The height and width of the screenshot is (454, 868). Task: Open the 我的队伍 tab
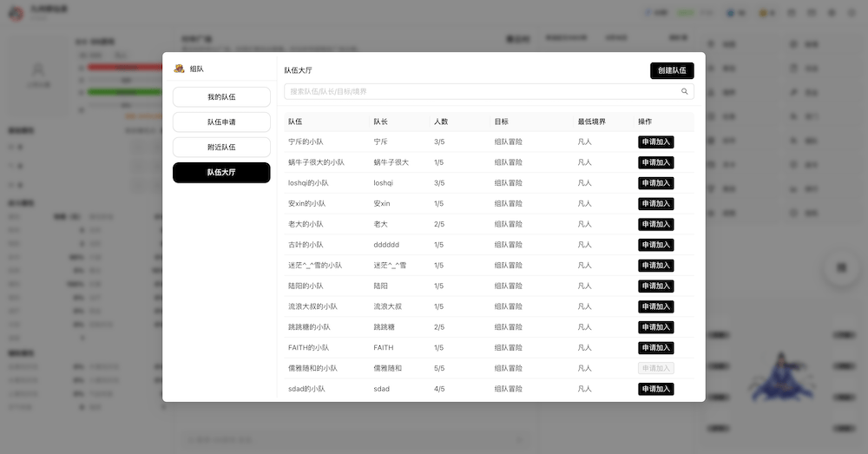[221, 97]
